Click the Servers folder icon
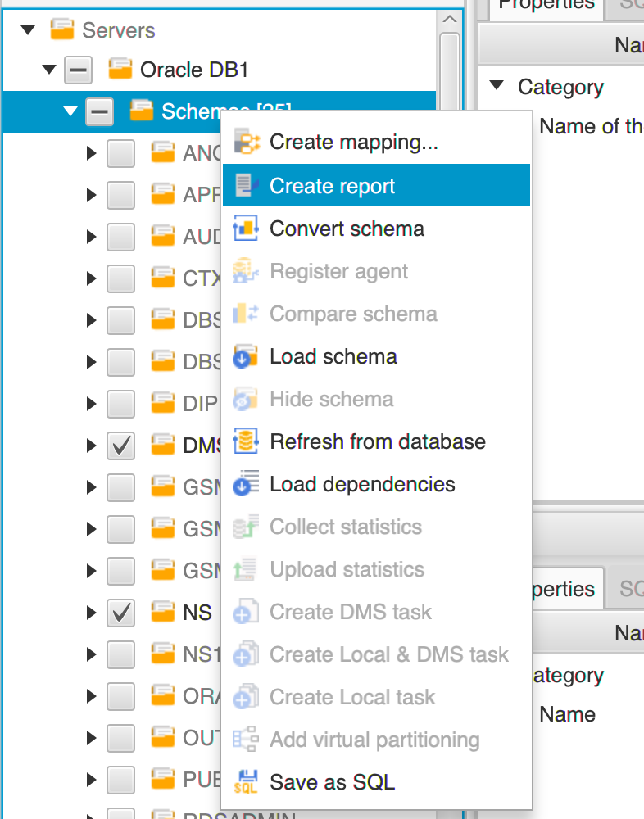This screenshot has height=819, width=644. (61, 29)
